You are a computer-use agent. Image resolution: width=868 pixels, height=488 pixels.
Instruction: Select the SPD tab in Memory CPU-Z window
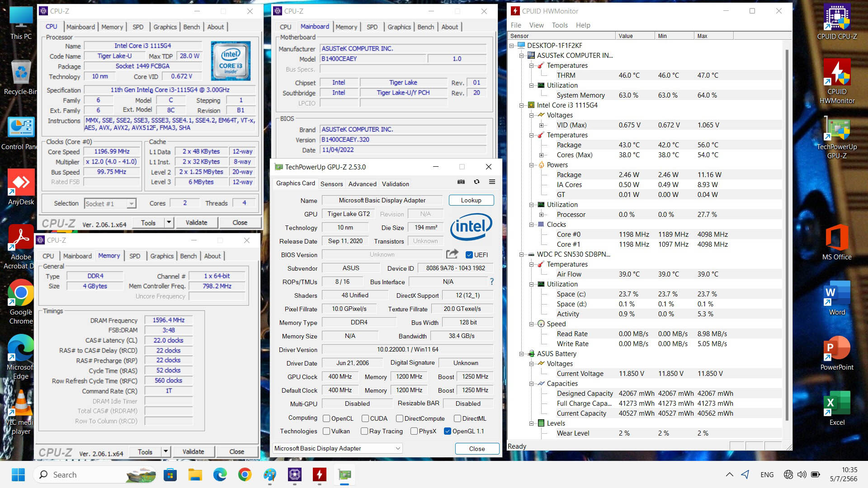[x=135, y=256]
